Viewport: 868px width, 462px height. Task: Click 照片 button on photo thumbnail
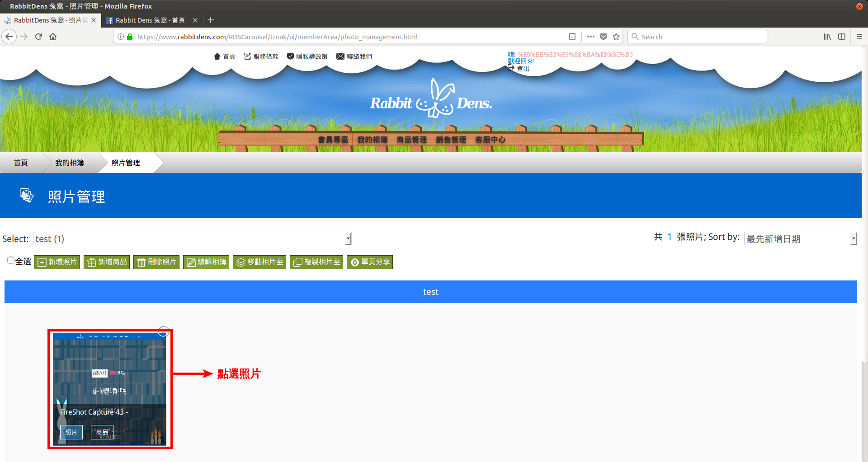[71, 432]
